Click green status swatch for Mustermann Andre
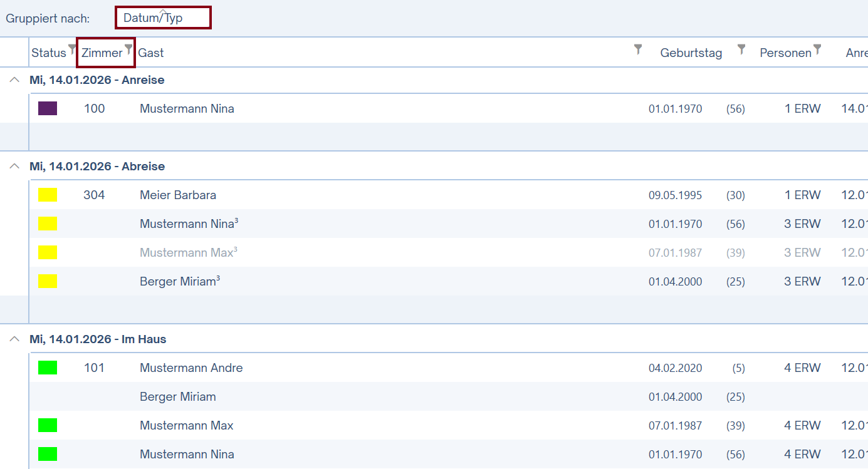The width and height of the screenshot is (868, 469). tap(48, 368)
